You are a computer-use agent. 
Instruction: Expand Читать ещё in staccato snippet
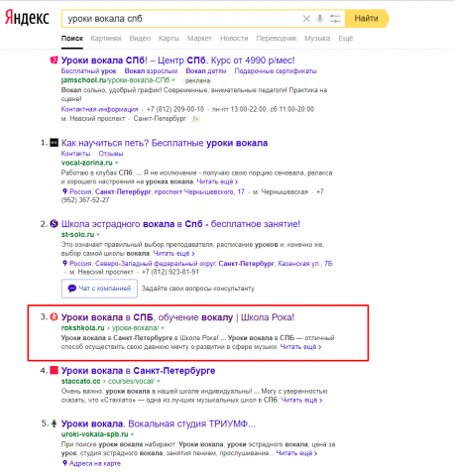(x=301, y=400)
